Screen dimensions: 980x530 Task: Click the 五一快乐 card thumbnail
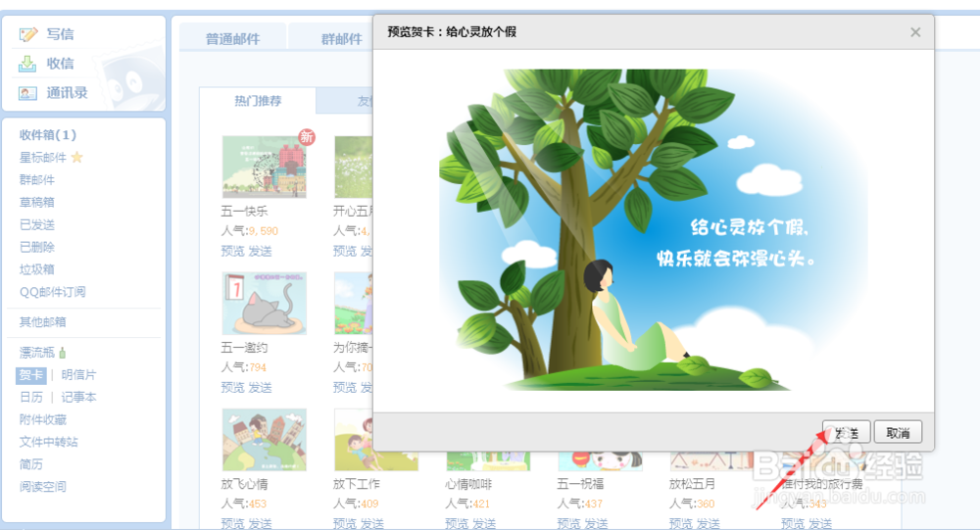[265, 167]
